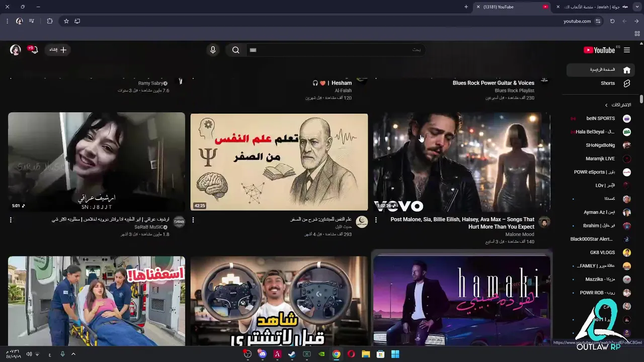Viewport: 644px width, 362px height.
Task: Click the Al-Falah channel name
Action: (x=343, y=90)
